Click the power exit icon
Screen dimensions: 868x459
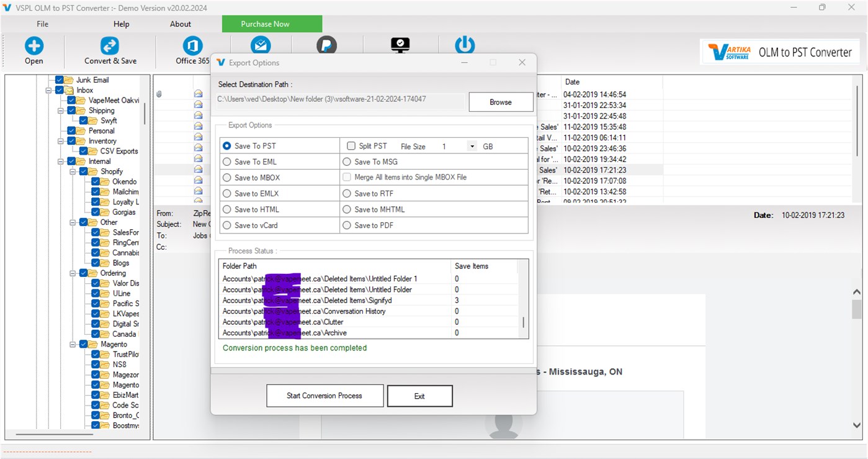[x=465, y=45]
